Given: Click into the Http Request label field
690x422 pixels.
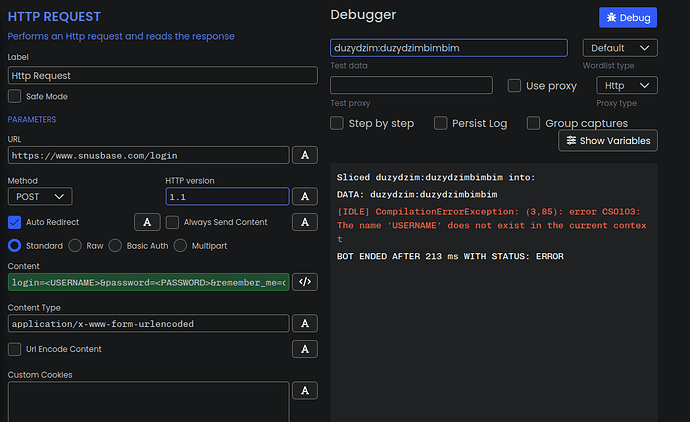Looking at the screenshot, I should coord(162,75).
